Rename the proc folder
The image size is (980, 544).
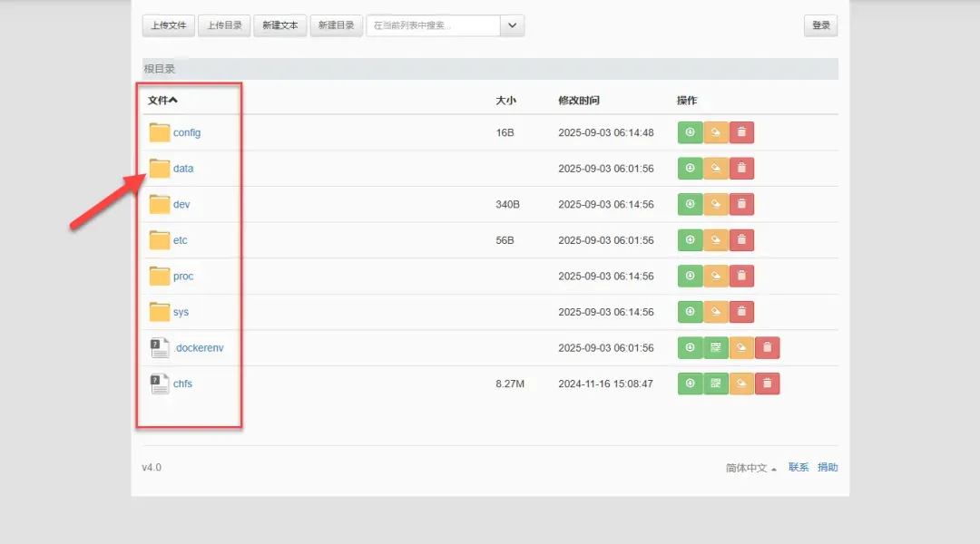716,276
